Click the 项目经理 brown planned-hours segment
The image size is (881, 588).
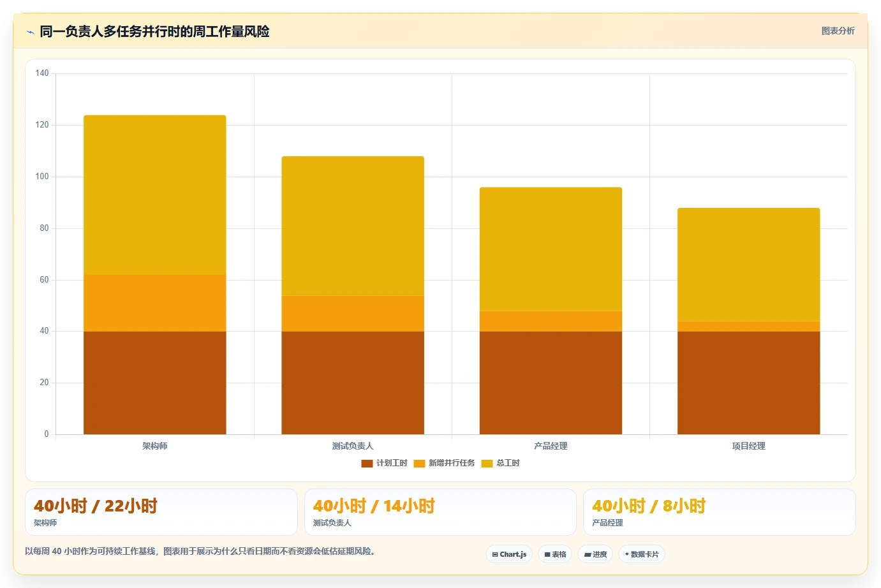749,383
